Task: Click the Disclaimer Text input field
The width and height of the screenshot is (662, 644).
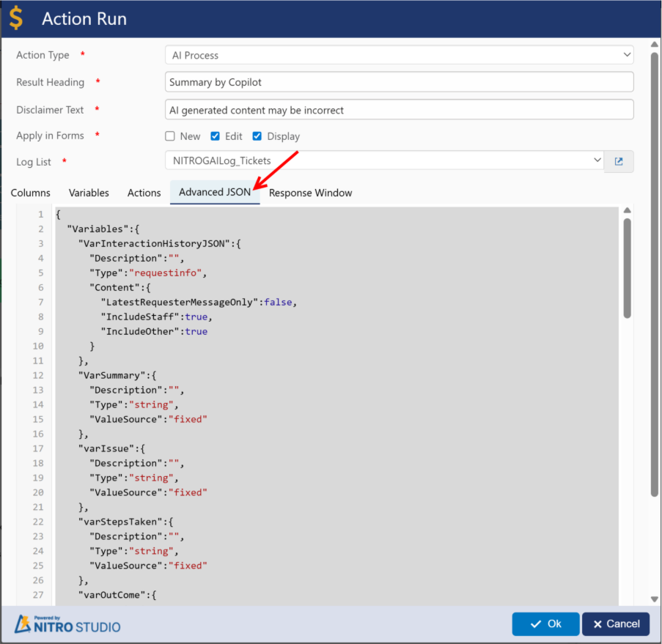Action: [399, 110]
